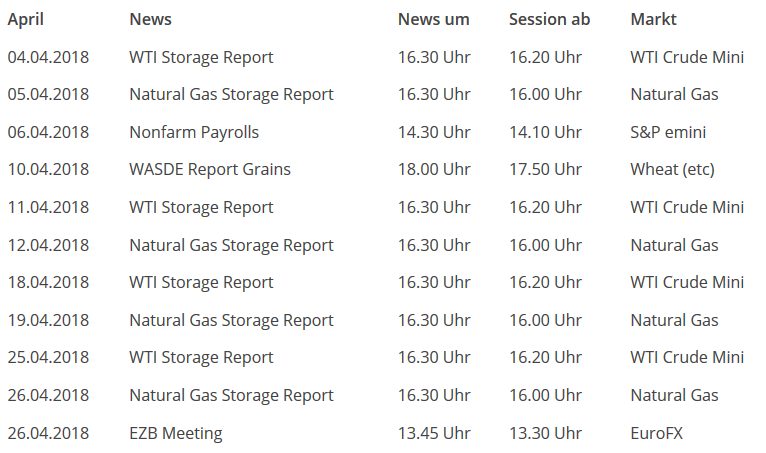Click the EuroFX market cell
This screenshot has width=766, height=453.
pyautogui.click(x=657, y=433)
